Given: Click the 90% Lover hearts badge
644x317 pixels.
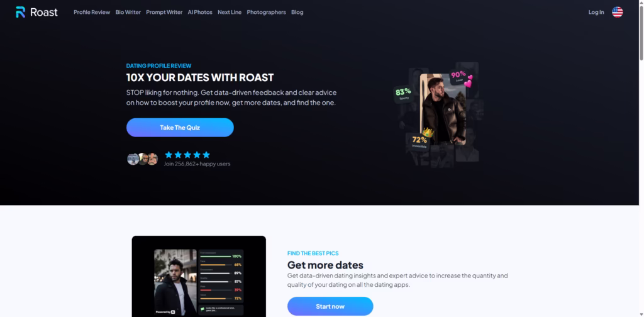Looking at the screenshot, I should (x=461, y=77).
